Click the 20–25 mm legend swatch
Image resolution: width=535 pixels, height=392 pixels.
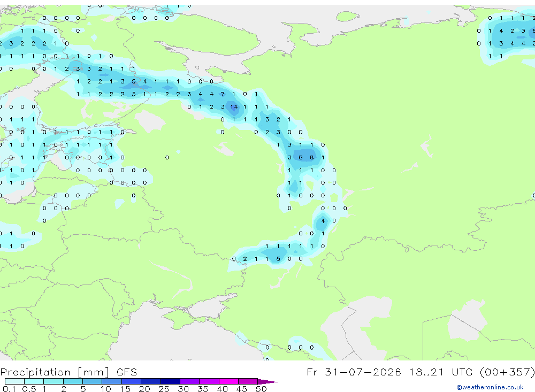tap(151, 381)
